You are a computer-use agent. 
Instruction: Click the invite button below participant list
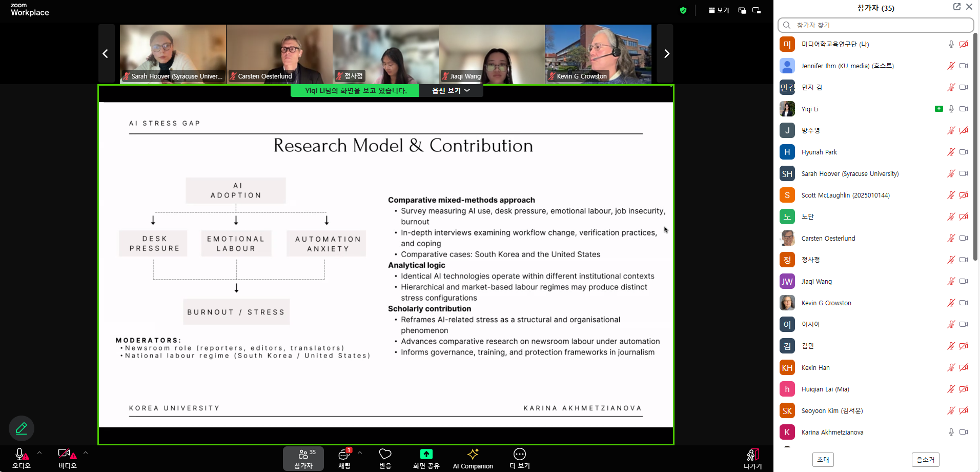823,460
